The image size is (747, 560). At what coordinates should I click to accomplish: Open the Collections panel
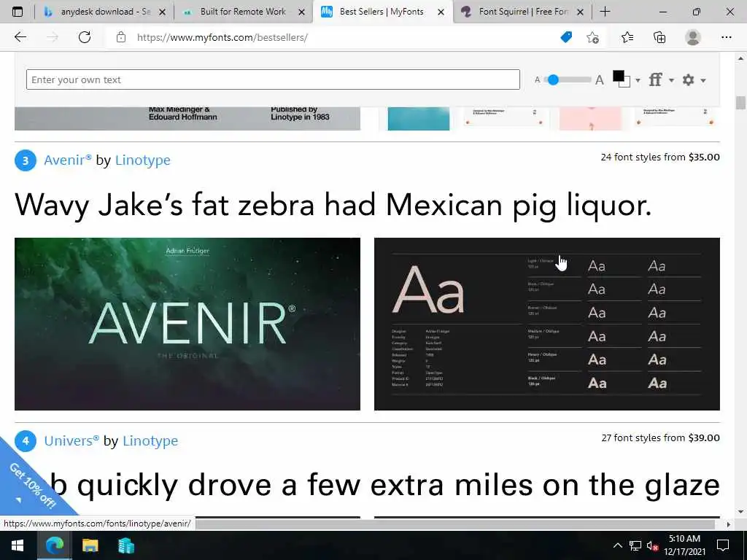(659, 37)
